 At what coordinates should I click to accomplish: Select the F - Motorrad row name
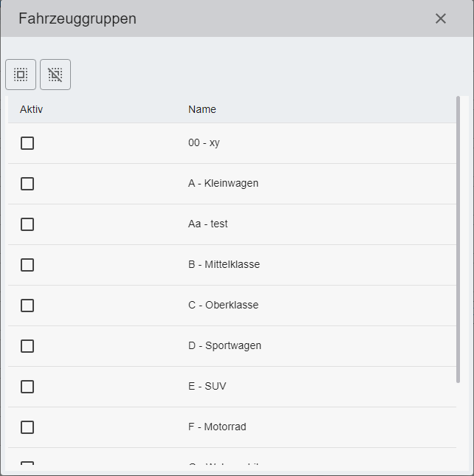coord(217,427)
